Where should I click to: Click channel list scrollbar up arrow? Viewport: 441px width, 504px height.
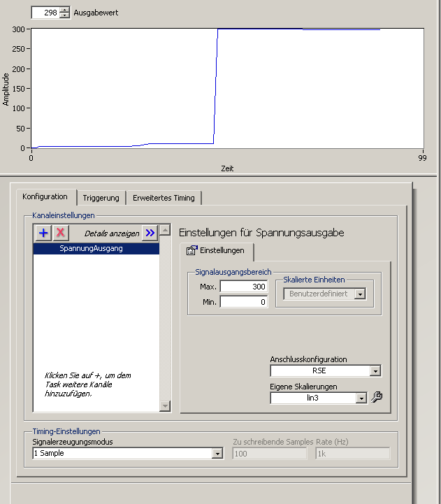165,230
